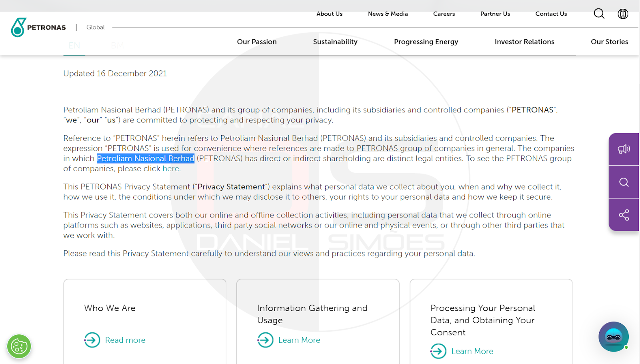
Task: Open the Progressing Energy menu
Action: (426, 42)
